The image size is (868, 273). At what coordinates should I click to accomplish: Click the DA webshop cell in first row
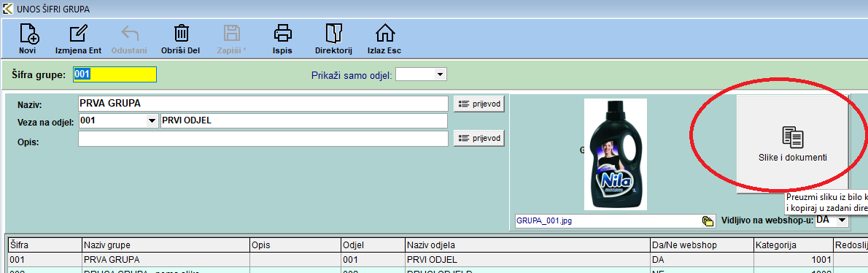702,259
